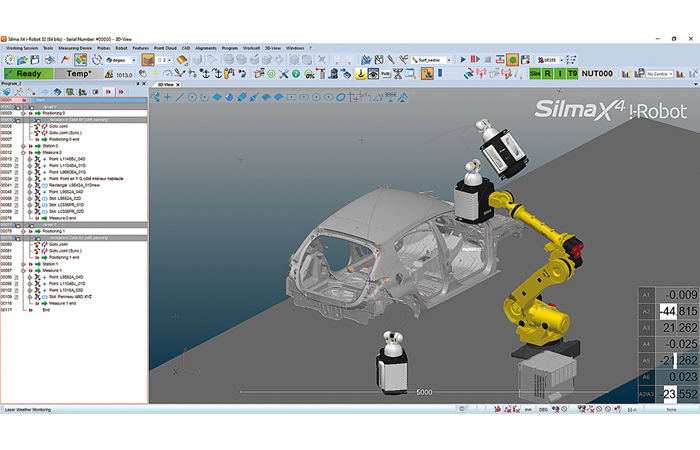Toggle the green I indicator
Viewport: 700px width, 450px height.
[560, 74]
